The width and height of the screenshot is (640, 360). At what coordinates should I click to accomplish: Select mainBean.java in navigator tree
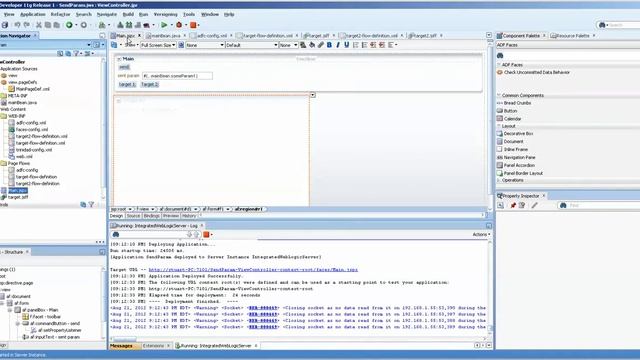click(x=19, y=102)
